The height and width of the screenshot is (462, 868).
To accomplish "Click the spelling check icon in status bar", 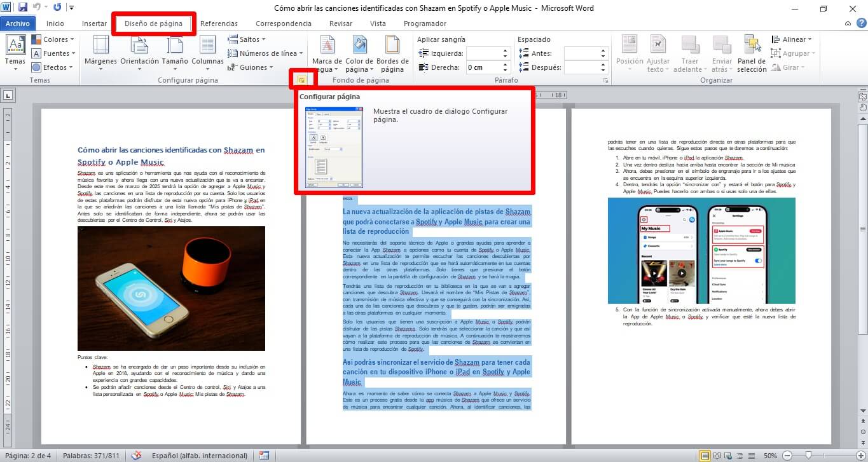I will 135,456.
